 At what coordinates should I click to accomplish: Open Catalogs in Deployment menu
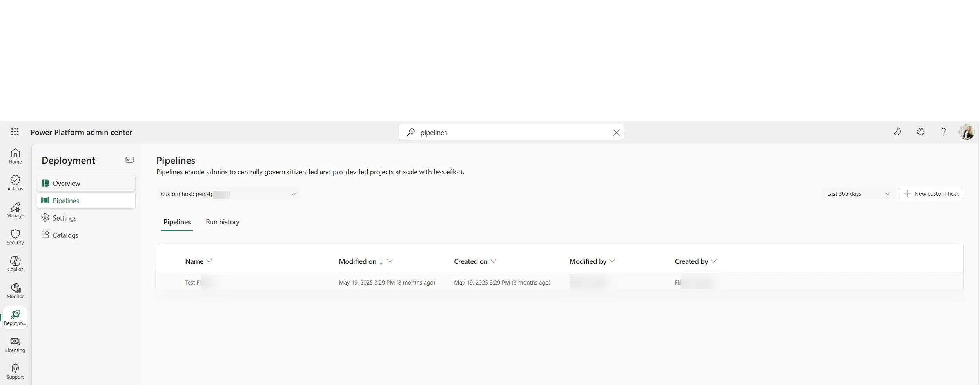[86, 235]
